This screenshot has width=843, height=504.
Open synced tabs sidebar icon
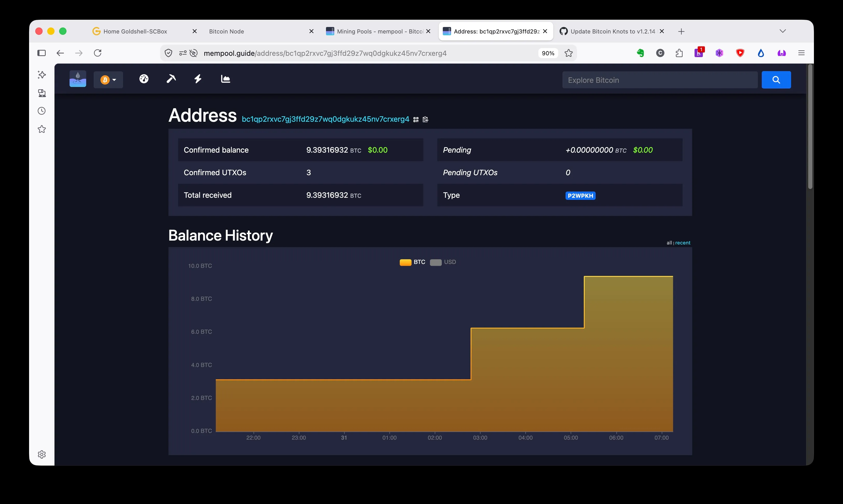tap(42, 93)
